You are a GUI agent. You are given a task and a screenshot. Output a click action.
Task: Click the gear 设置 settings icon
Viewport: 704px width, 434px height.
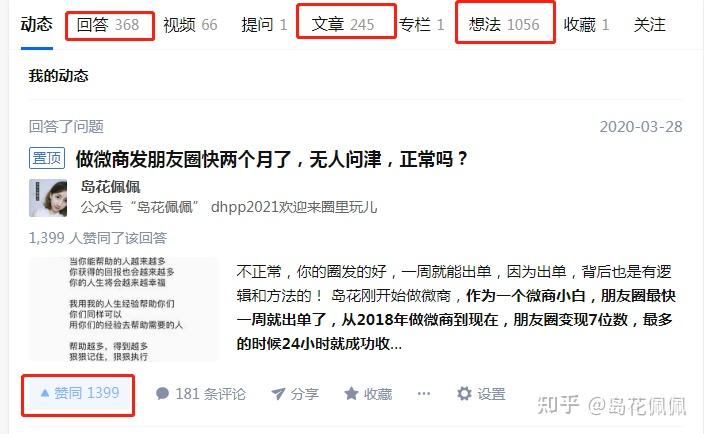[x=464, y=394]
